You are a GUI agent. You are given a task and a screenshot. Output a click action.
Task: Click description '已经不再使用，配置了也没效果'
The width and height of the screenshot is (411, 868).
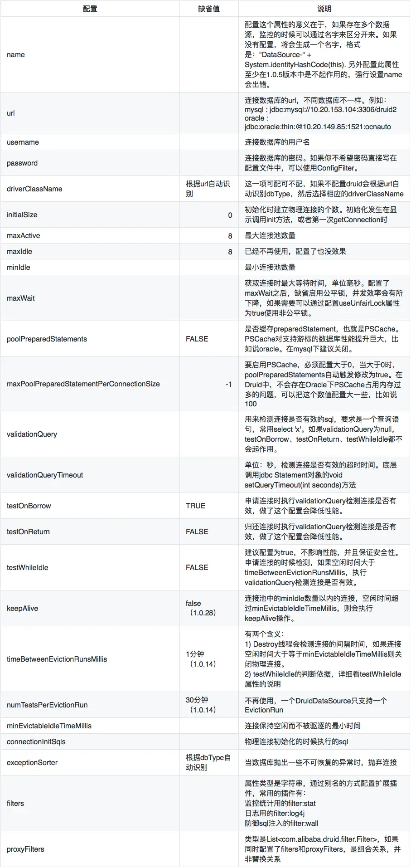tap(295, 251)
